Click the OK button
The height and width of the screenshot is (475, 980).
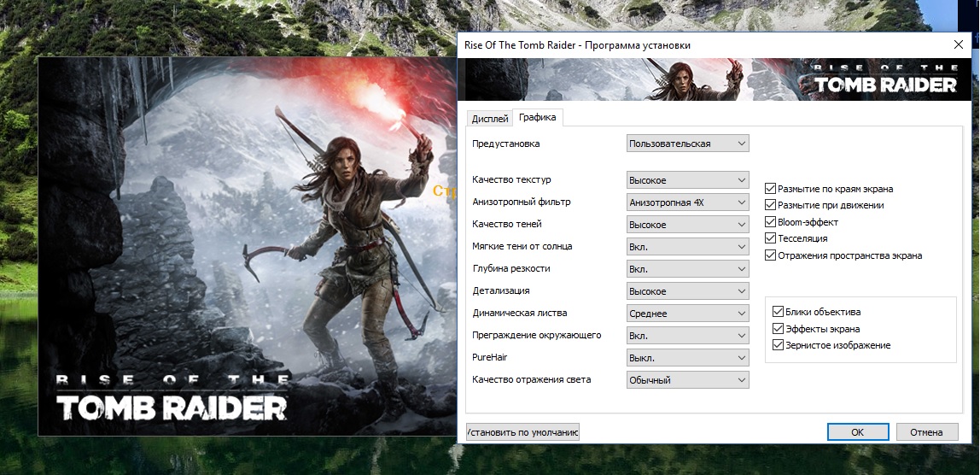click(857, 431)
